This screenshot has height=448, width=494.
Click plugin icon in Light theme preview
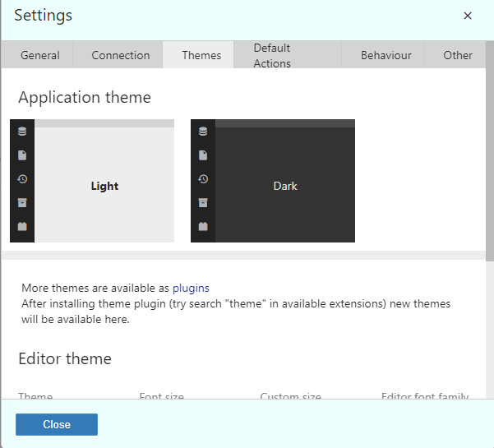pyautogui.click(x=22, y=226)
